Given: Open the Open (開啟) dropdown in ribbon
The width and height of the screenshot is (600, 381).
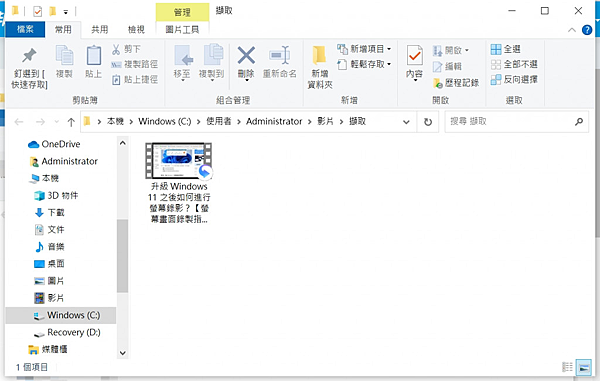Looking at the screenshot, I should 451,50.
